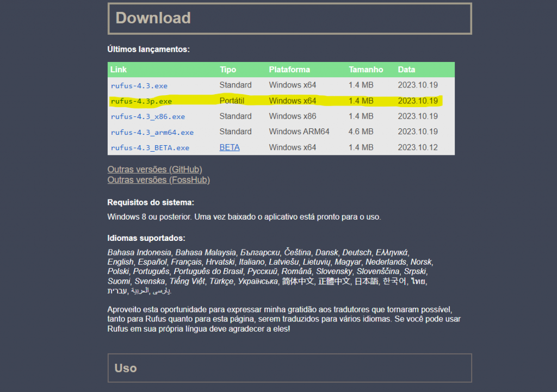Download the portable rufus-4.3p.exe
The width and height of the screenshot is (557, 392).
click(141, 101)
